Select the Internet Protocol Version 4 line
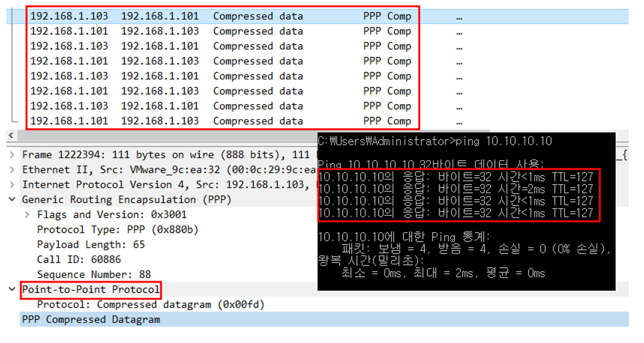 pos(169,185)
